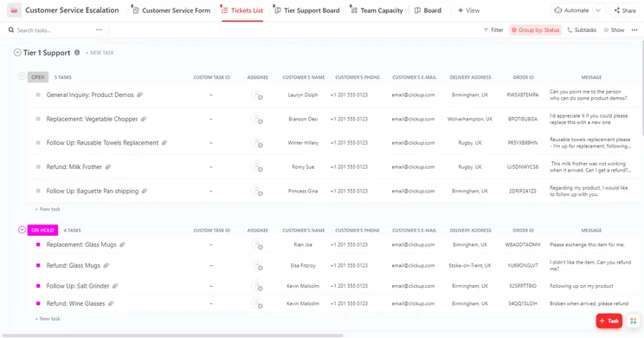Open attachment icon on Replacement: Glass Mugs
644x338 pixels.
pos(122,244)
